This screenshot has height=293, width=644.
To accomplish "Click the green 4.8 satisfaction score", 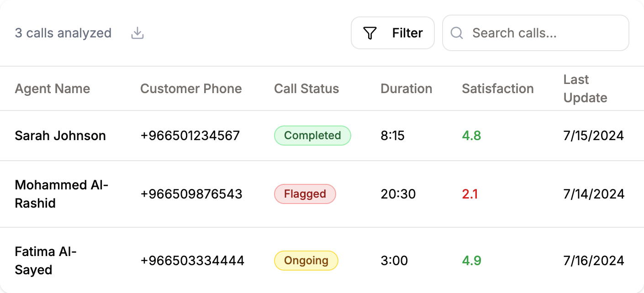I will pos(471,136).
